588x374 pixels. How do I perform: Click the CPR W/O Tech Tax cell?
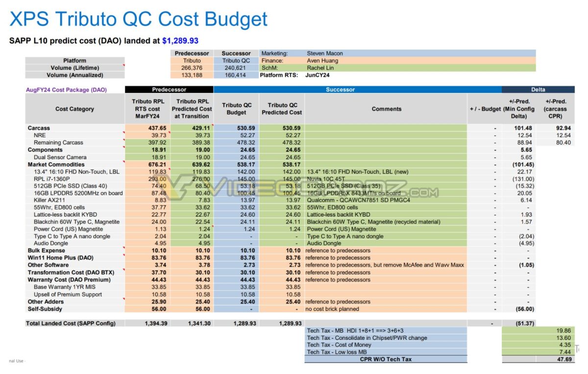pyautogui.click(x=386, y=359)
